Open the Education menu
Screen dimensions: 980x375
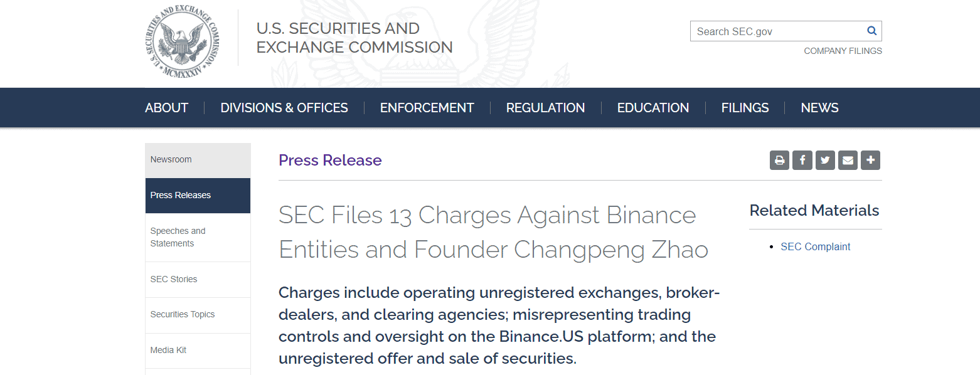(x=652, y=108)
